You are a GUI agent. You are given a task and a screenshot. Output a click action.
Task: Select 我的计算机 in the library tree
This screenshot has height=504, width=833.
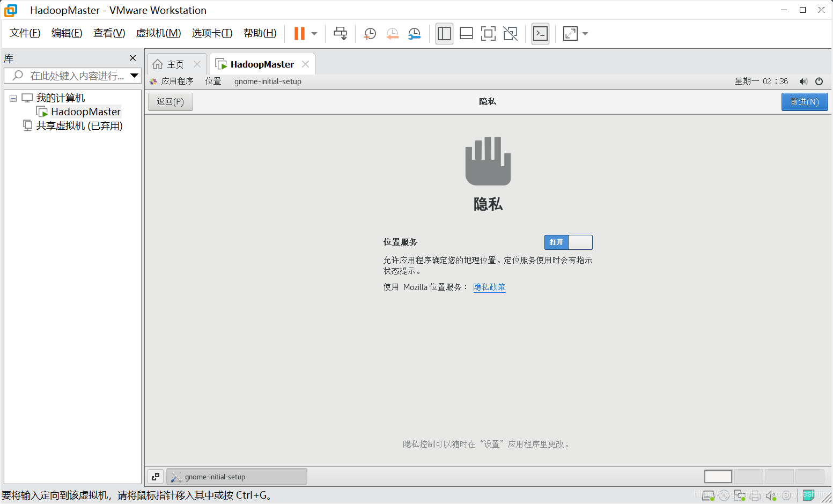tap(61, 98)
